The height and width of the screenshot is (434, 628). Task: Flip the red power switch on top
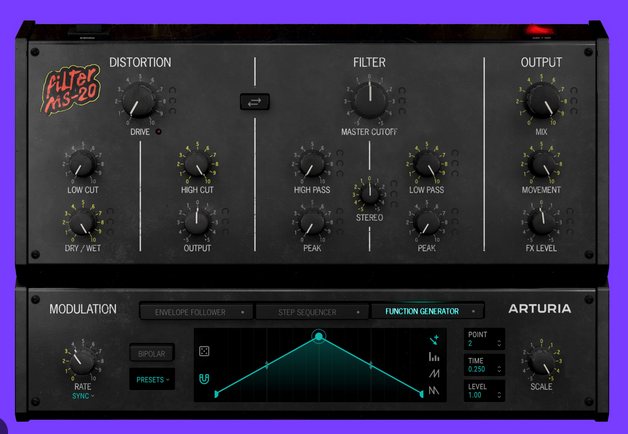[x=540, y=30]
